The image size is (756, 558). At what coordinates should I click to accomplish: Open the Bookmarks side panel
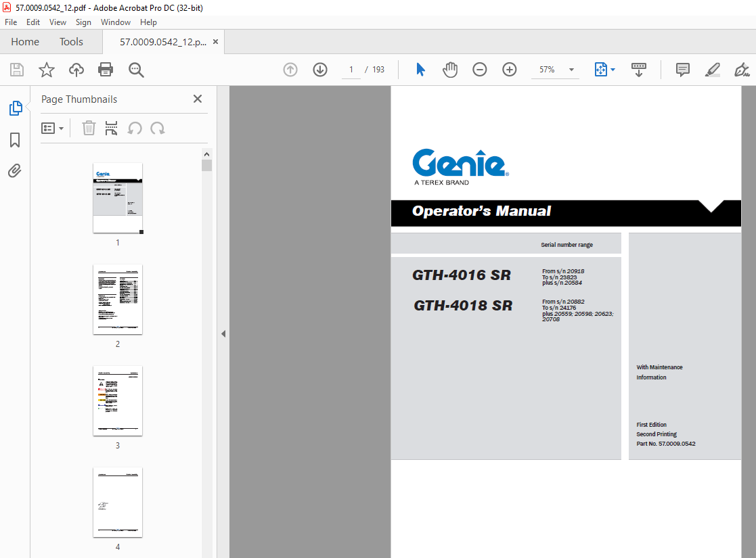point(15,140)
